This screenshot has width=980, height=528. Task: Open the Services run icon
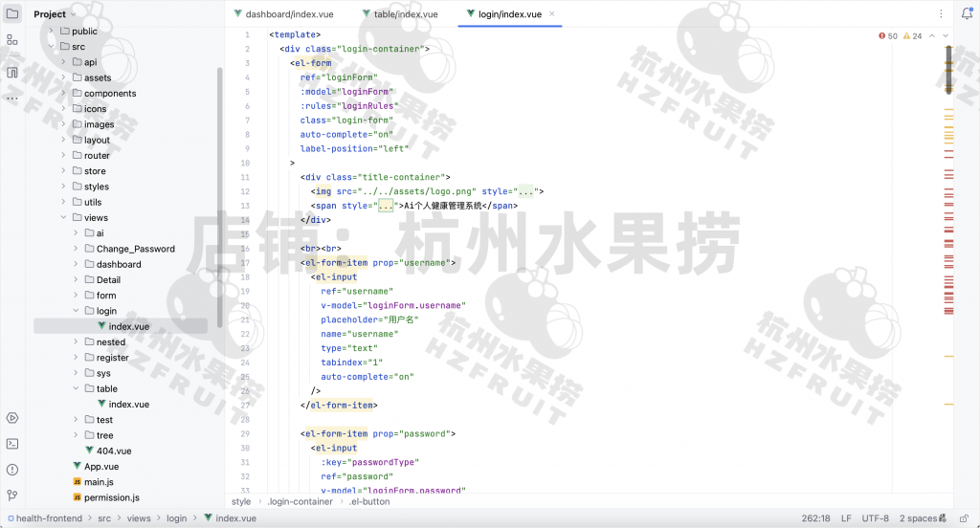[x=12, y=418]
